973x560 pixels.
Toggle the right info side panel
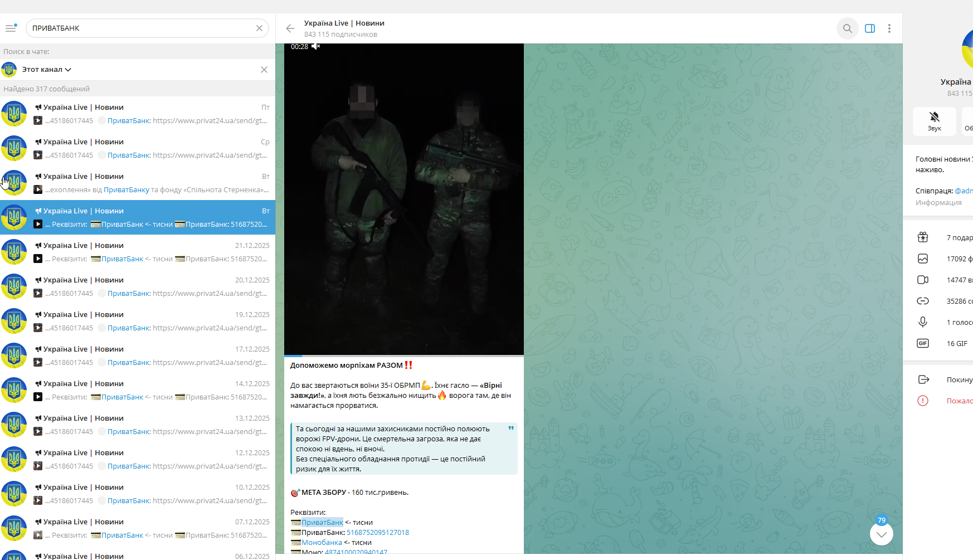click(x=869, y=28)
